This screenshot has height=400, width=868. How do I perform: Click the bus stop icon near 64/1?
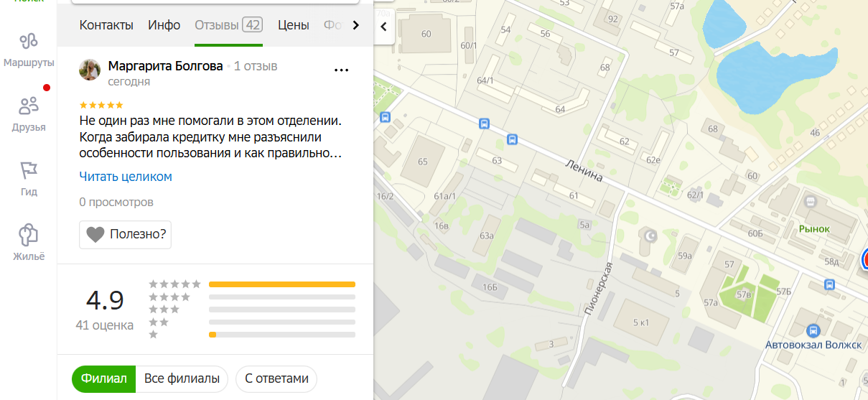pyautogui.click(x=485, y=124)
